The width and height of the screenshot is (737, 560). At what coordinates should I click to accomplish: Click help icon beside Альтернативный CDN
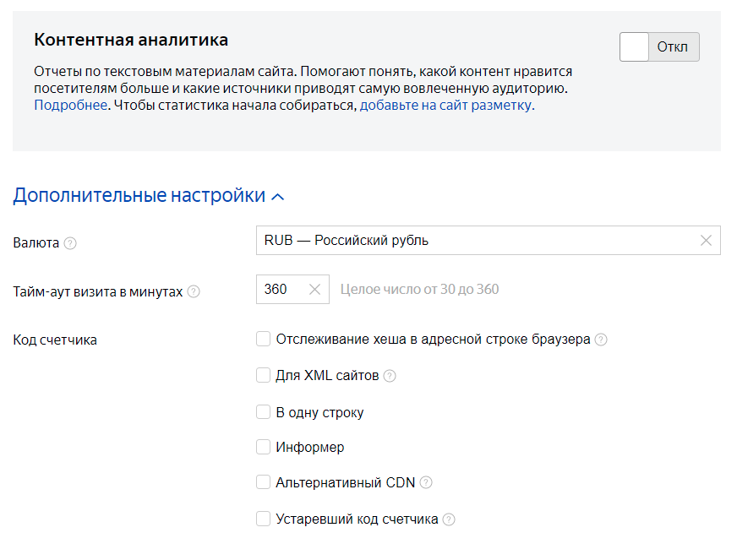pos(426,483)
